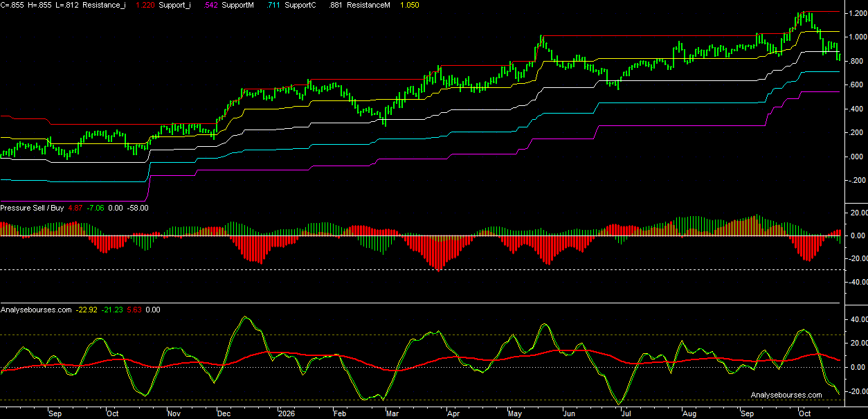The width and height of the screenshot is (868, 419).
Task: Click the green "-7.06" pressure value
Action: pos(96,208)
